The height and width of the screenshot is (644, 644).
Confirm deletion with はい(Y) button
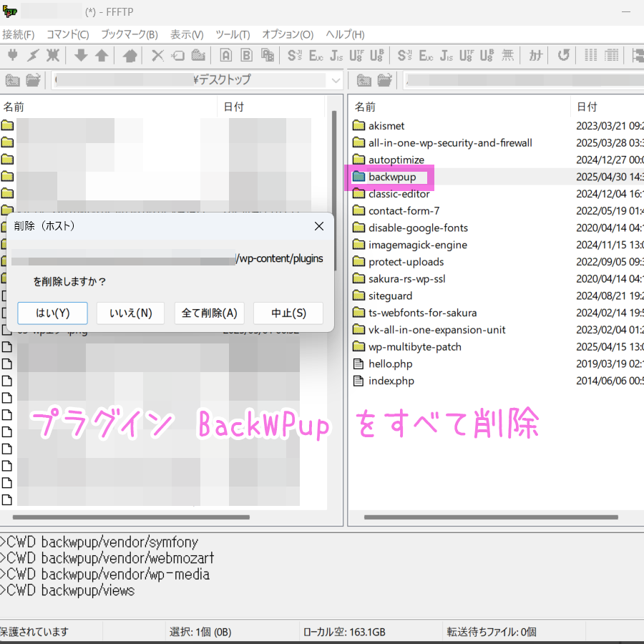point(52,313)
